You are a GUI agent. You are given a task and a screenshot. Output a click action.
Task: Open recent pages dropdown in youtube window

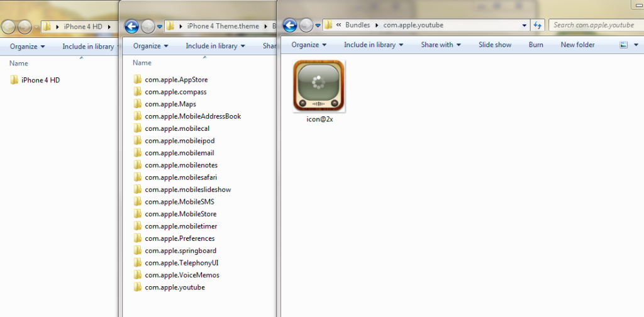(x=318, y=26)
